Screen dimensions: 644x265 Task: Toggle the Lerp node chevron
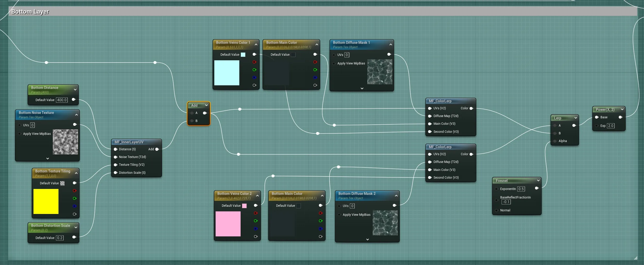click(576, 118)
